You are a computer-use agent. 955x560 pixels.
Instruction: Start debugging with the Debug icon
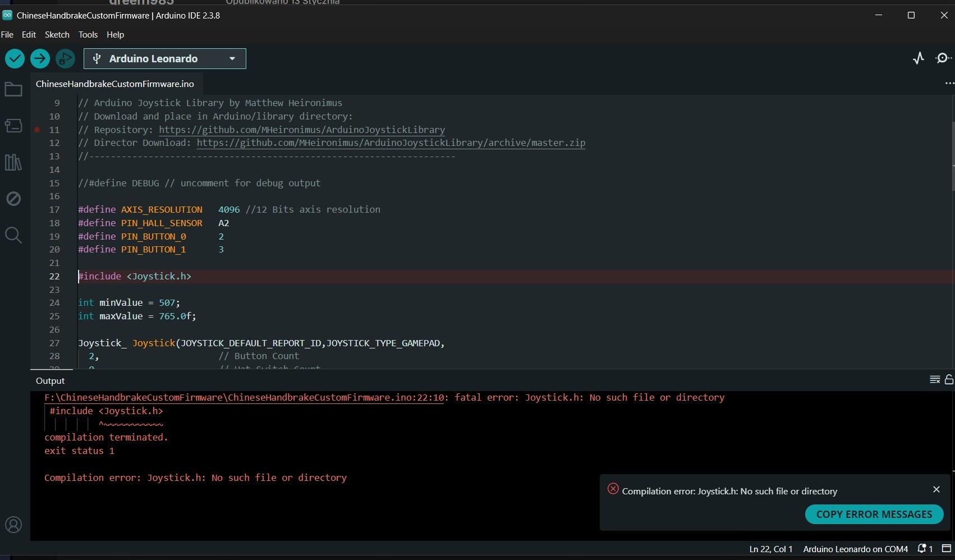click(65, 58)
